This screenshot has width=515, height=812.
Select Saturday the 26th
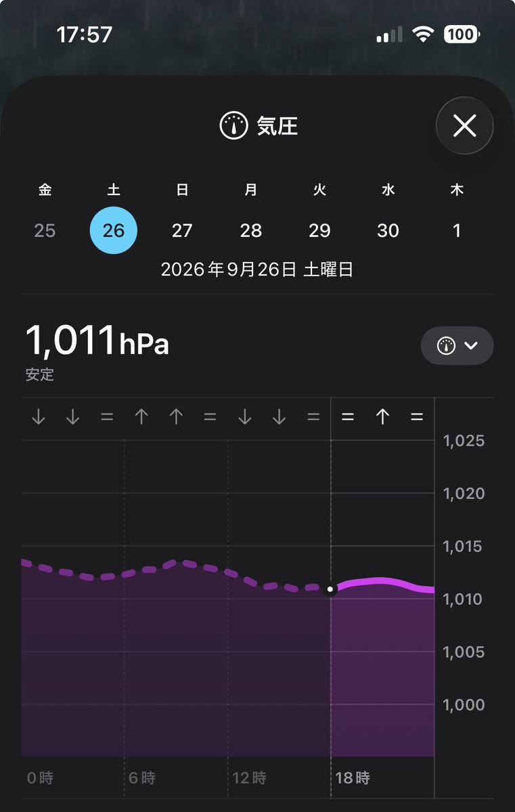tap(114, 230)
